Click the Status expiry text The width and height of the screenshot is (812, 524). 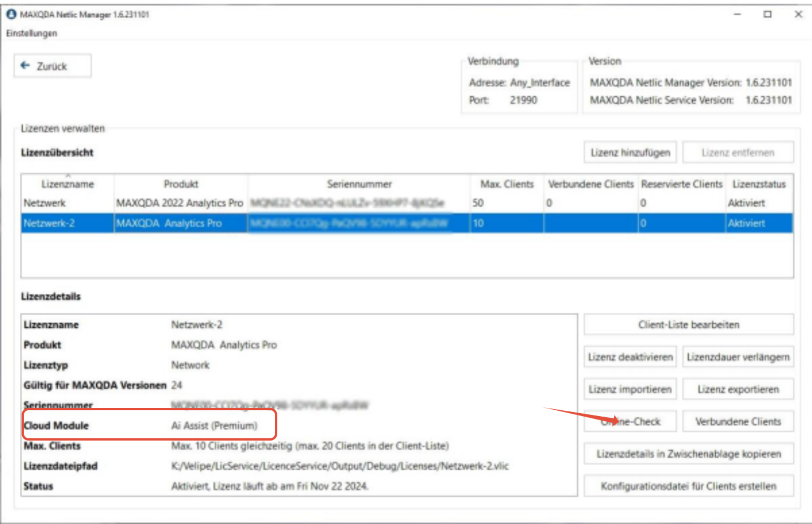pos(269,486)
